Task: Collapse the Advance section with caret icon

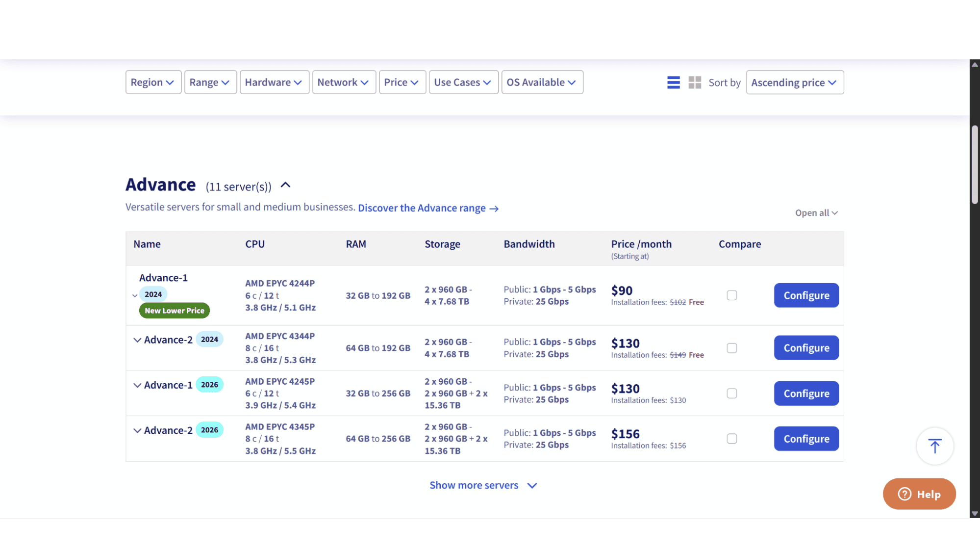Action: [285, 185]
